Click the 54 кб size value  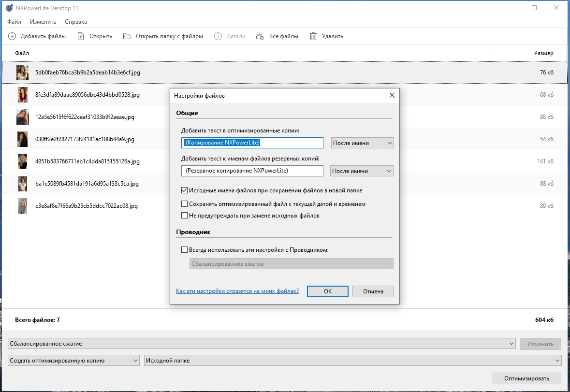[547, 139]
